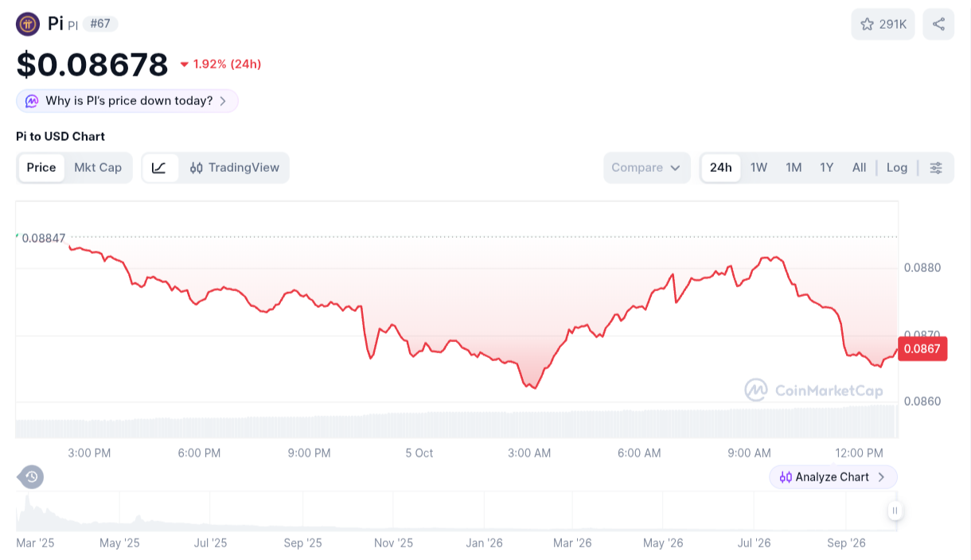Click the current price label 0.0867

[x=922, y=348]
